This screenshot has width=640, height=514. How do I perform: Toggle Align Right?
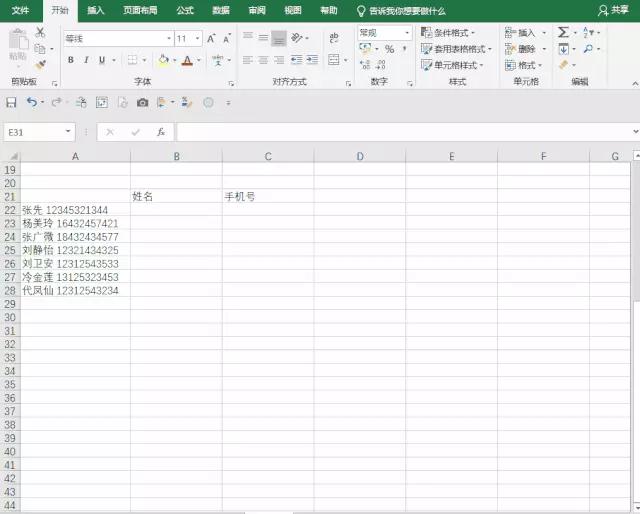[x=279, y=60]
